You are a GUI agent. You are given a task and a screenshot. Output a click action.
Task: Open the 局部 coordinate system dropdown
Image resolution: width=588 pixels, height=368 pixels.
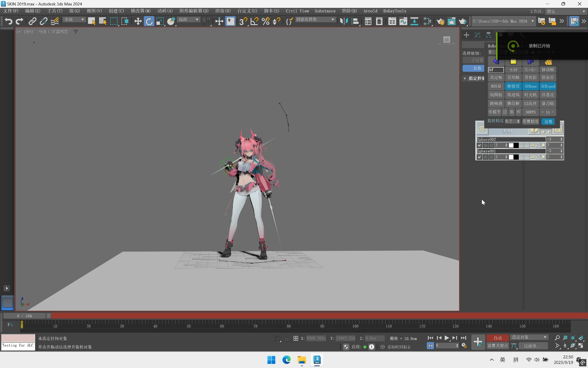(x=189, y=20)
